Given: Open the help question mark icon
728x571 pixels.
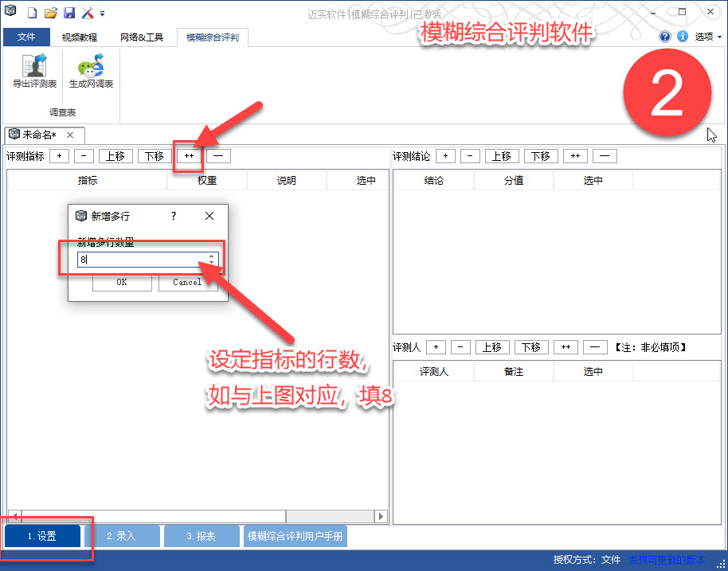Looking at the screenshot, I should click(x=665, y=36).
